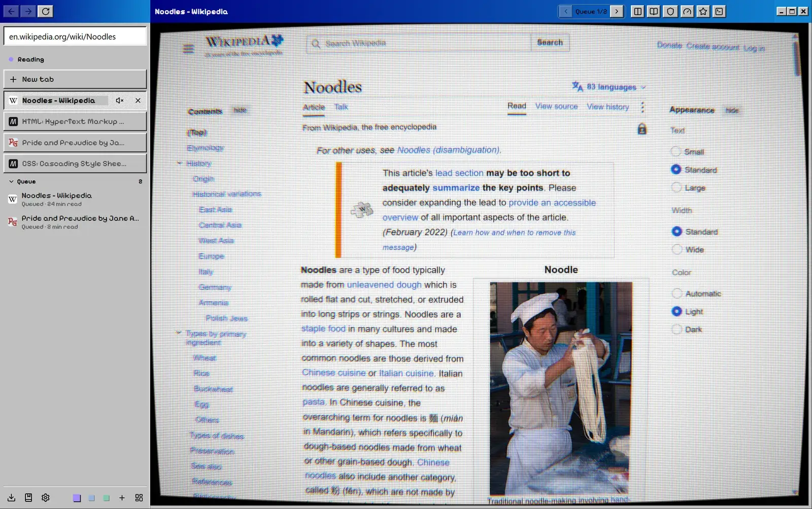Image resolution: width=812 pixels, height=509 pixels.
Task: Open the three-dot article tools menu
Action: coord(642,107)
